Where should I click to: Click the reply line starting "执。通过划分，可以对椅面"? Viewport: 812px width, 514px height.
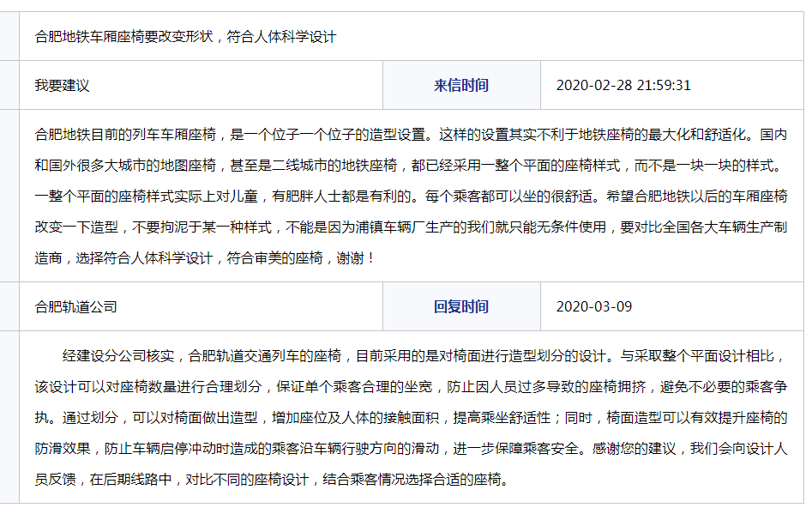(411, 418)
